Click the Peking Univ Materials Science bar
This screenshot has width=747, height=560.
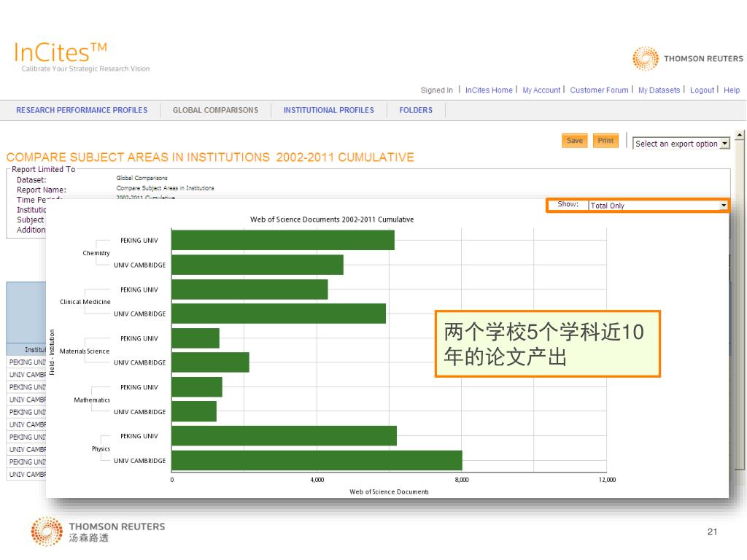click(196, 338)
